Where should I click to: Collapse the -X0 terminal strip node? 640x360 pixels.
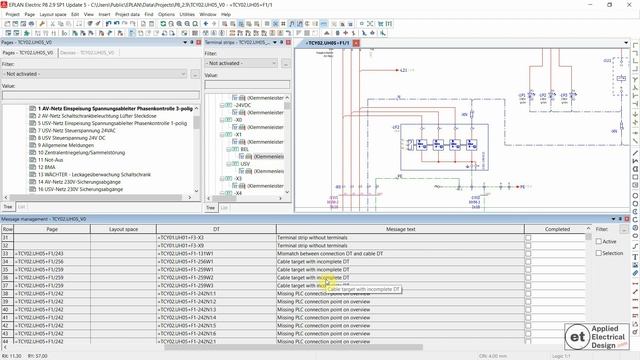(222, 120)
